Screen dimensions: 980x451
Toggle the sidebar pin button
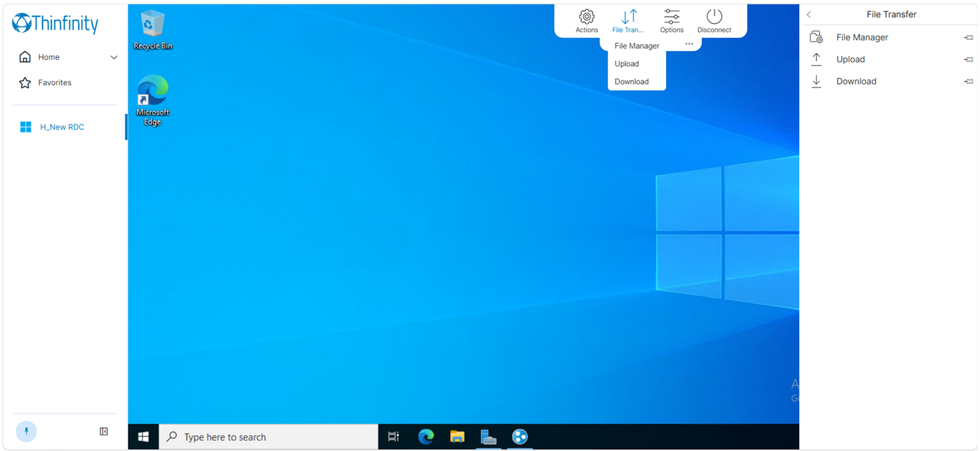26,432
